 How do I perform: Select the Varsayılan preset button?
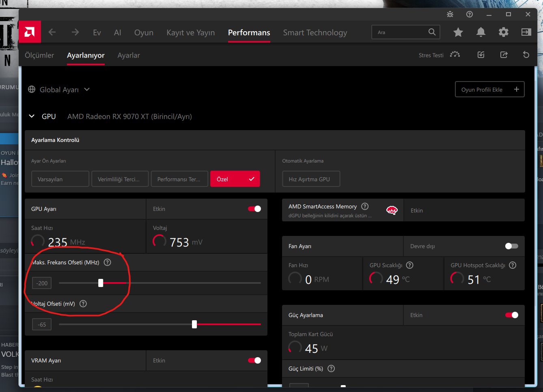(60, 179)
